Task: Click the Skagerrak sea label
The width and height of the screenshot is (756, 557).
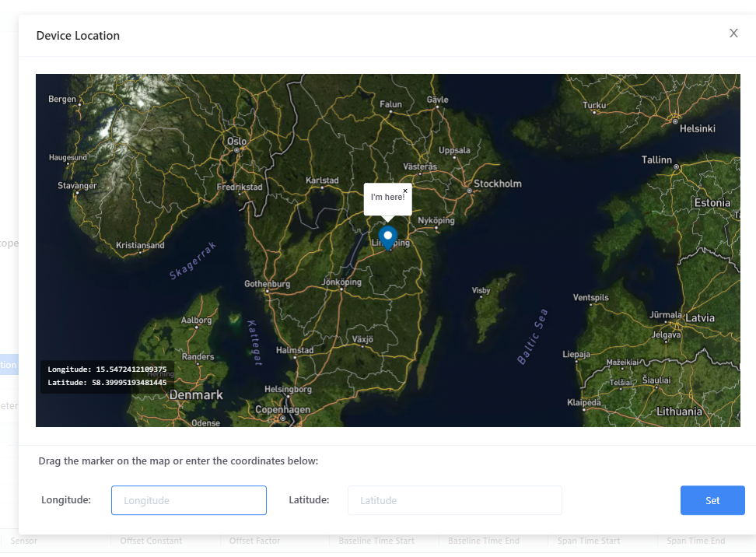Action: pos(192,261)
